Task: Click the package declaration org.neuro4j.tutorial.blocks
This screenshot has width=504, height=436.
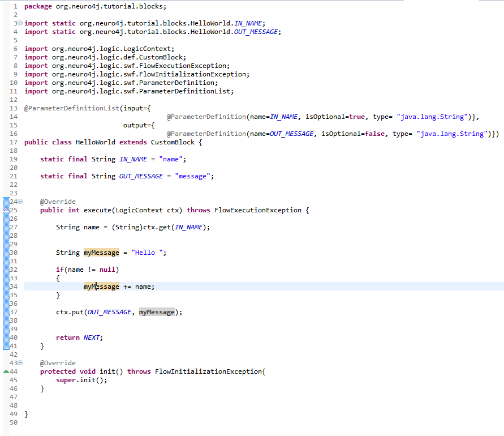Action: coord(110,6)
